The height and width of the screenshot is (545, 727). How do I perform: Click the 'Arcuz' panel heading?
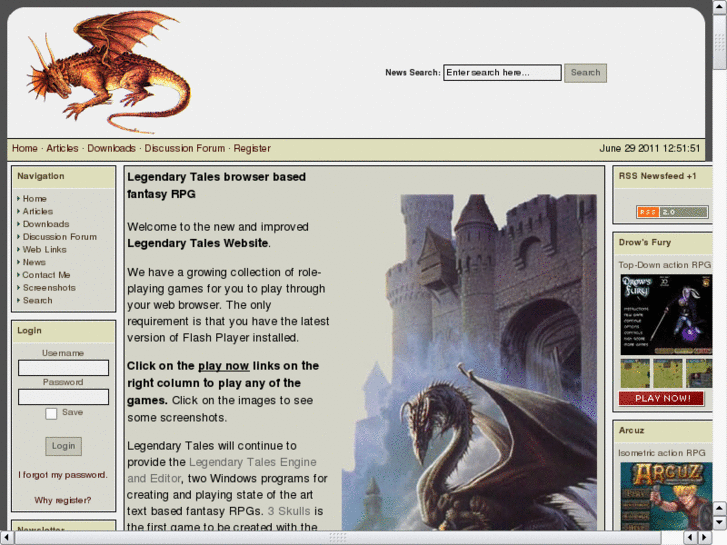pyautogui.click(x=631, y=430)
